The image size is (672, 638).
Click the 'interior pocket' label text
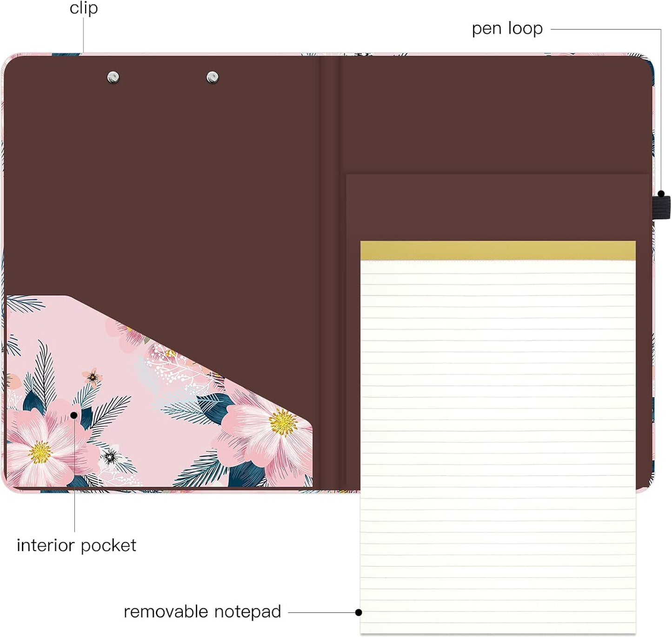77,545
